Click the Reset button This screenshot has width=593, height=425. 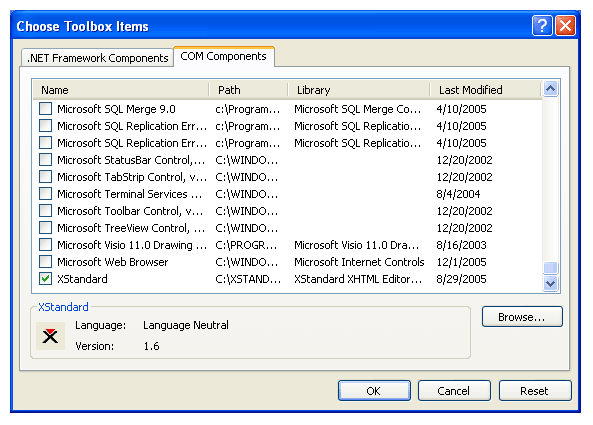tap(535, 391)
